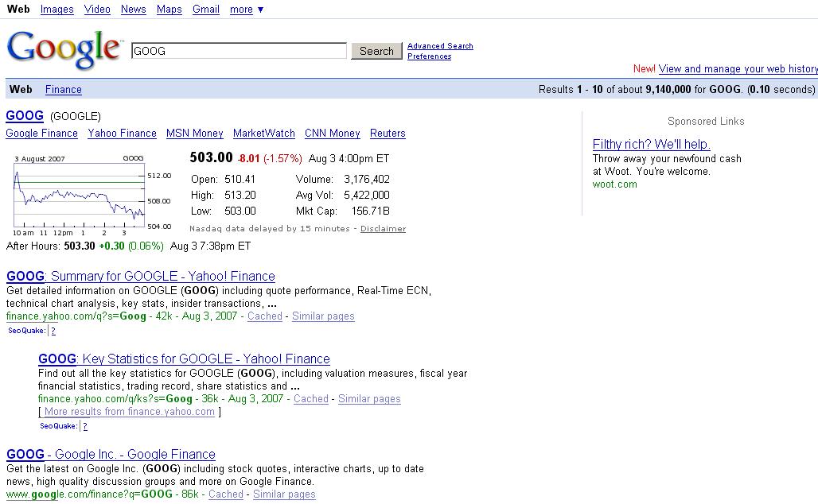The width and height of the screenshot is (818, 504).
Task: Click SeoQuake '?' under Yahoo summary result
Action: (x=53, y=331)
